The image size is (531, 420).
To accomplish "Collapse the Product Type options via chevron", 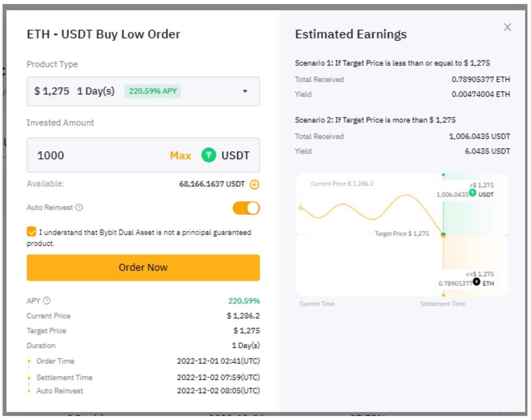I will click(245, 91).
